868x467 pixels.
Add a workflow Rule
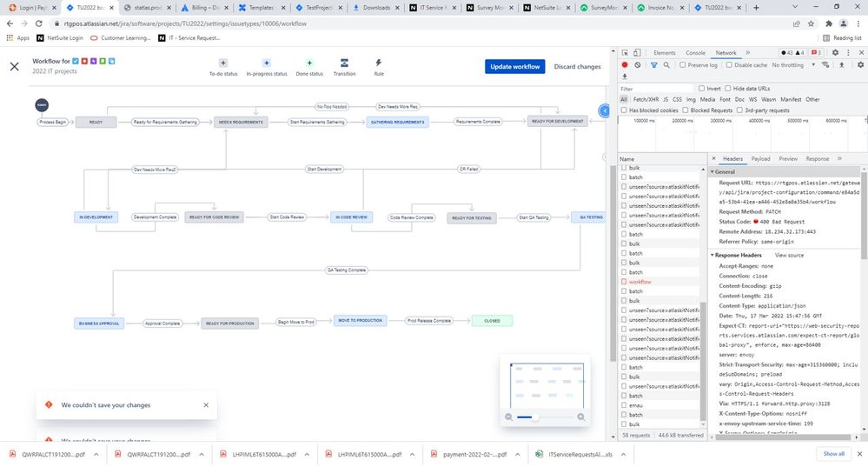point(379,67)
